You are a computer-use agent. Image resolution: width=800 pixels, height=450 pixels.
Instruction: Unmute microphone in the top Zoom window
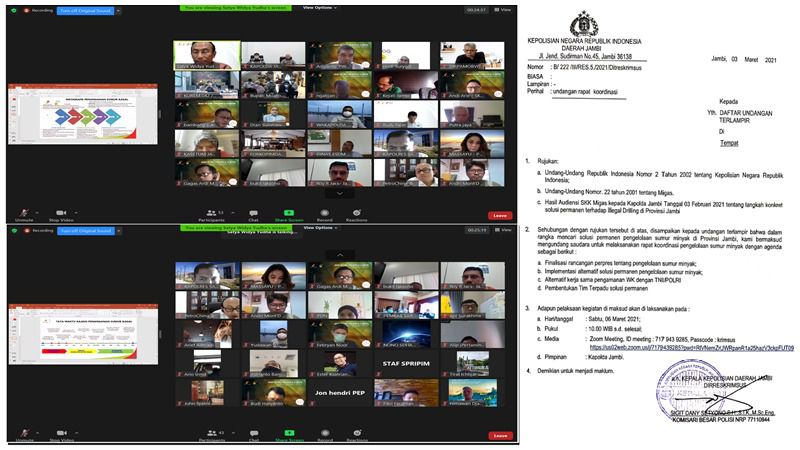(24, 215)
